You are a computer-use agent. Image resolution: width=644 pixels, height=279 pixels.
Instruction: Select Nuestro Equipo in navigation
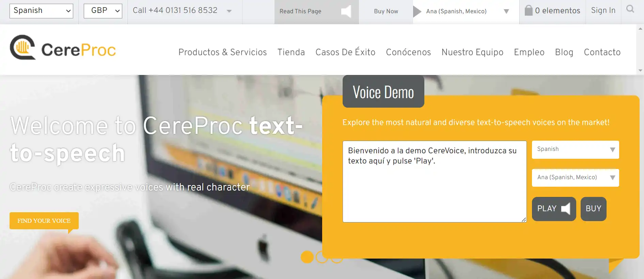coord(472,52)
